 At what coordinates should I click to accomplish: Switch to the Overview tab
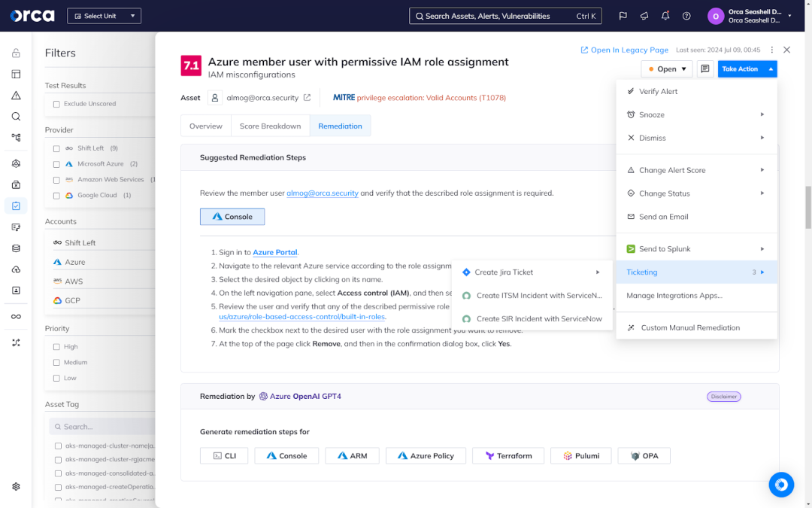(x=205, y=126)
